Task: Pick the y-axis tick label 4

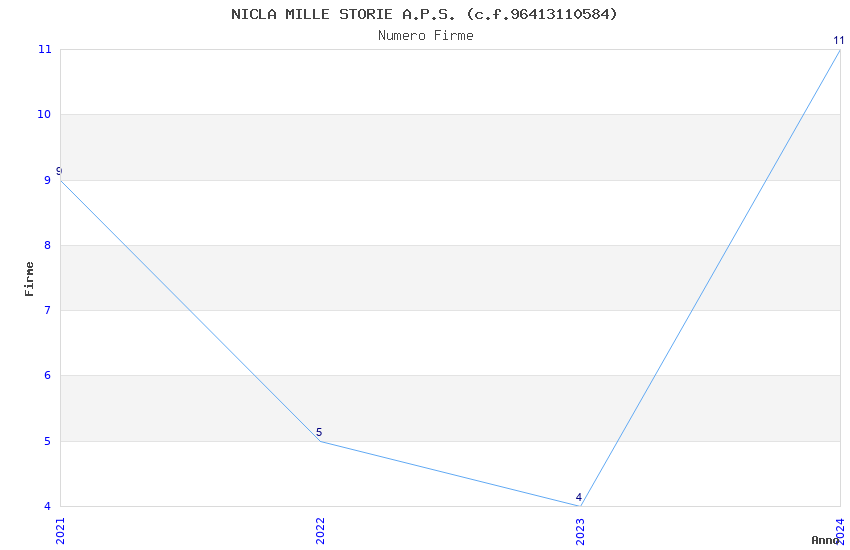Action: [x=47, y=506]
